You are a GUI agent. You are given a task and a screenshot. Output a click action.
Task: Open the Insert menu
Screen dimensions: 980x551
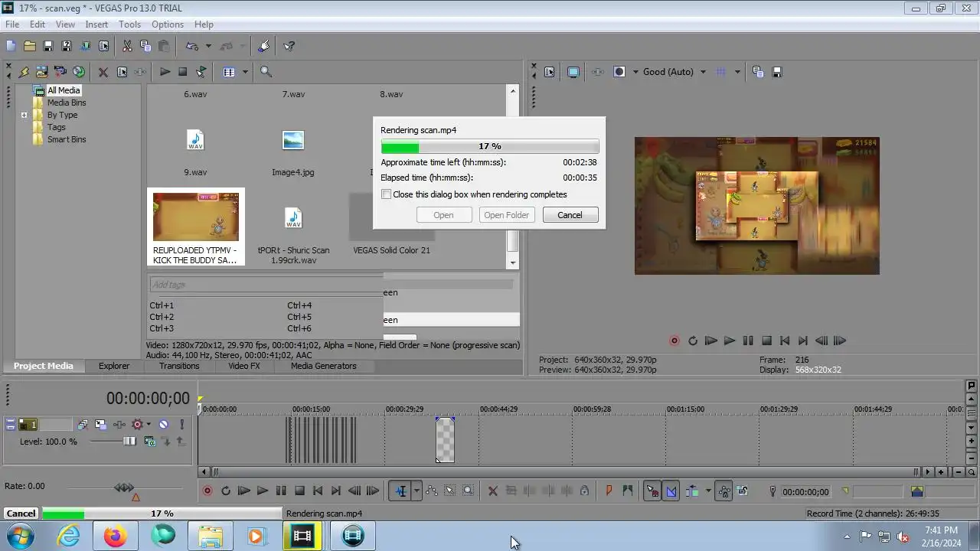96,24
